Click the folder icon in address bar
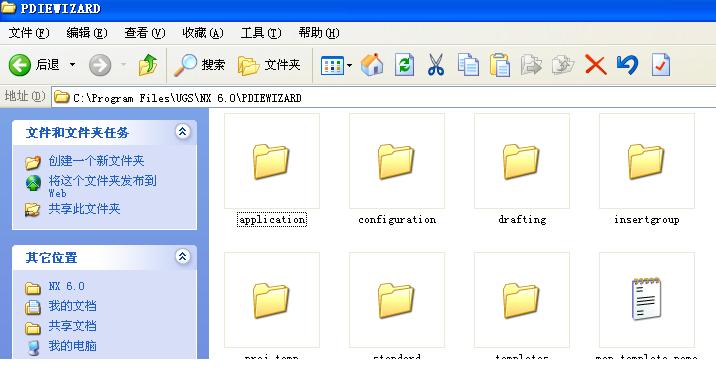Screen dimensions: 716x370 click(x=62, y=97)
